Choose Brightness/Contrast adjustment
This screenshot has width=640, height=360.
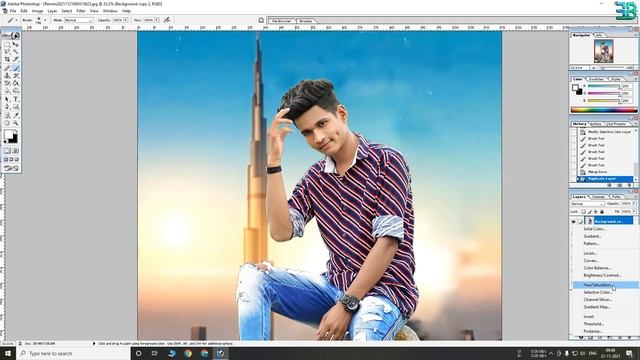coord(602,276)
